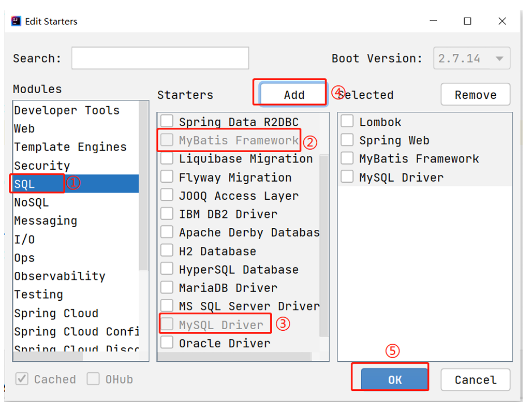Check the Spring Data R2DBC starter
Screen dimensions: 532x411
coord(167,121)
